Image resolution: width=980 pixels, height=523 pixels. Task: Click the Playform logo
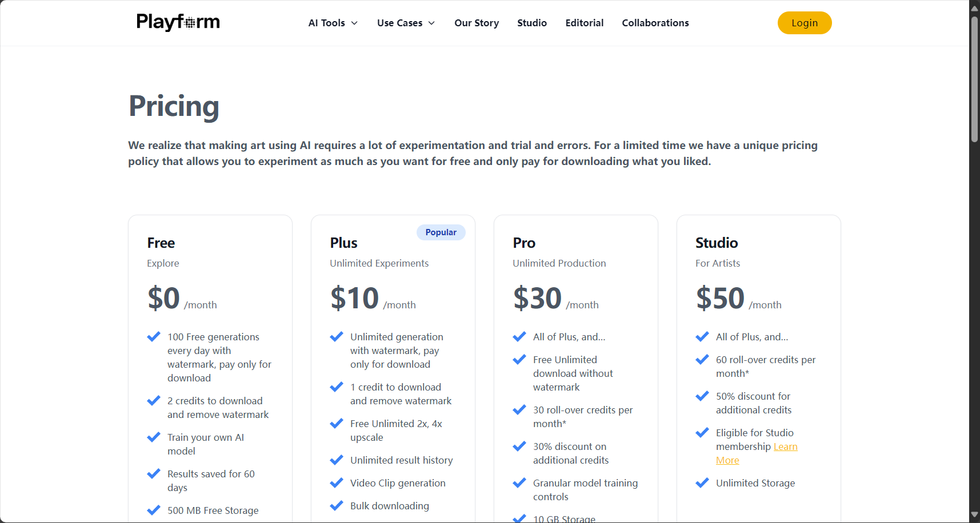(x=178, y=22)
